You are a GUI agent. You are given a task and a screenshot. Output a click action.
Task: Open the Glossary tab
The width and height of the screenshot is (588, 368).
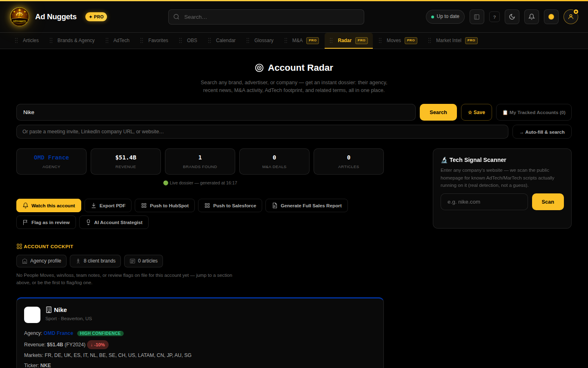tap(264, 40)
